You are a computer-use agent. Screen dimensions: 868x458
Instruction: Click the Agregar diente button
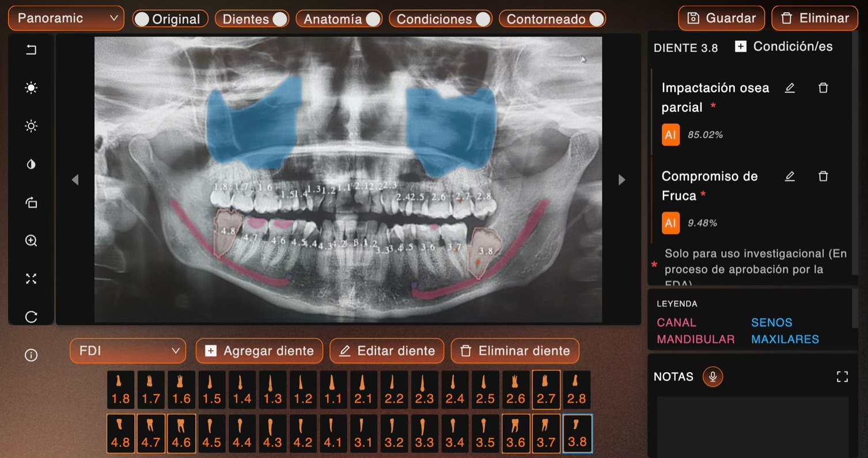[259, 351]
